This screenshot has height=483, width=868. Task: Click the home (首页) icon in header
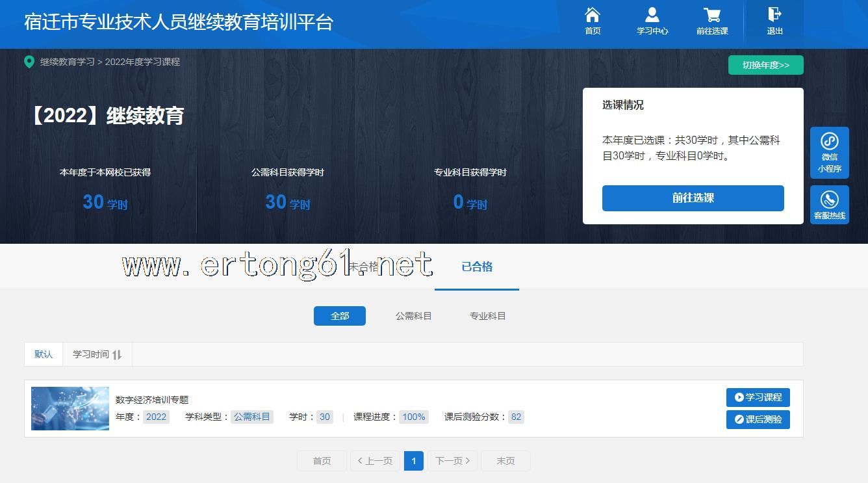(x=593, y=15)
